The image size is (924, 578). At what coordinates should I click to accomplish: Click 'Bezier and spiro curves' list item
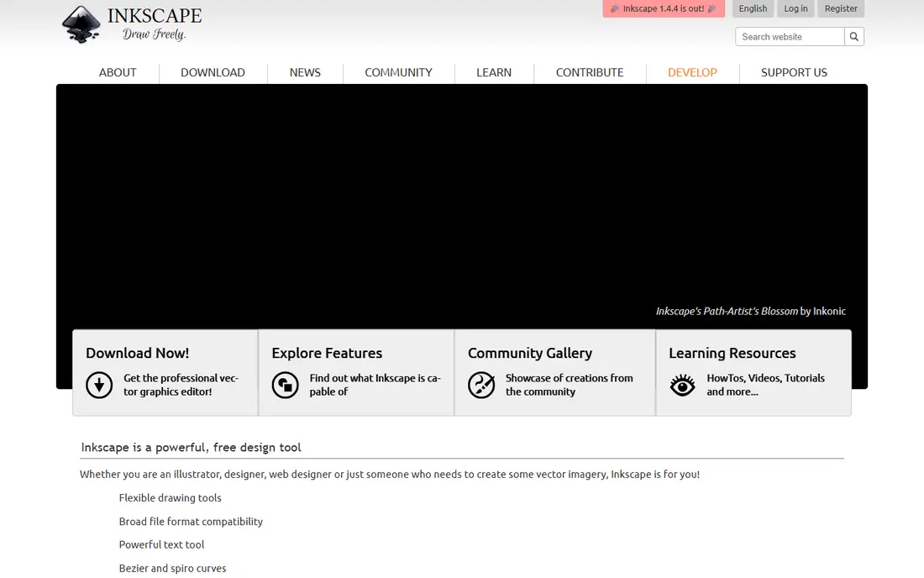point(173,568)
